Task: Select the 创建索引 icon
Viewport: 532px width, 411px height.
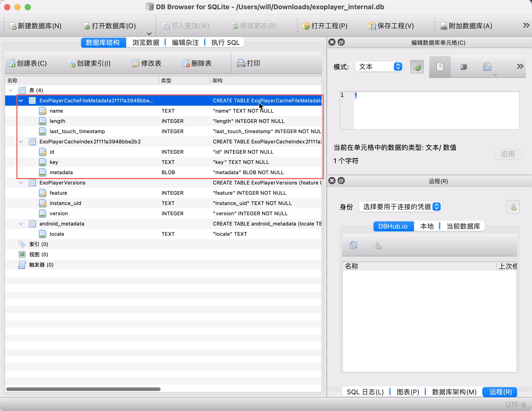Action: (89, 63)
